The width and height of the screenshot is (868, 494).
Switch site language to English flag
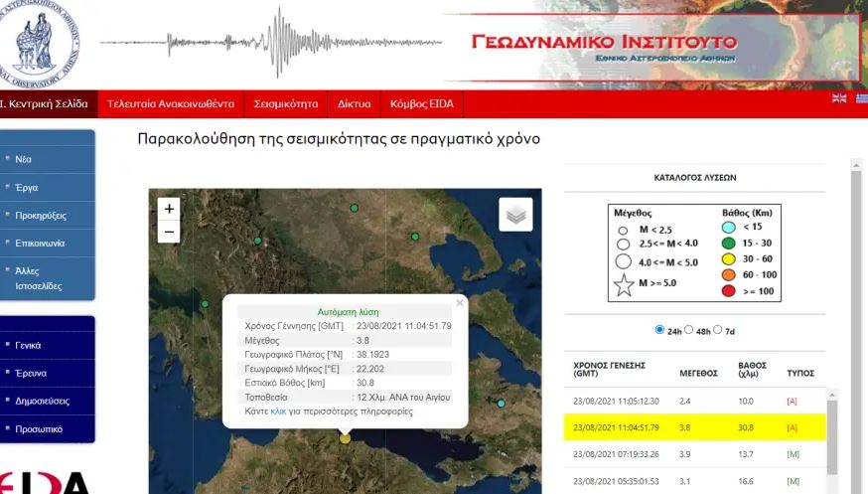(x=839, y=98)
